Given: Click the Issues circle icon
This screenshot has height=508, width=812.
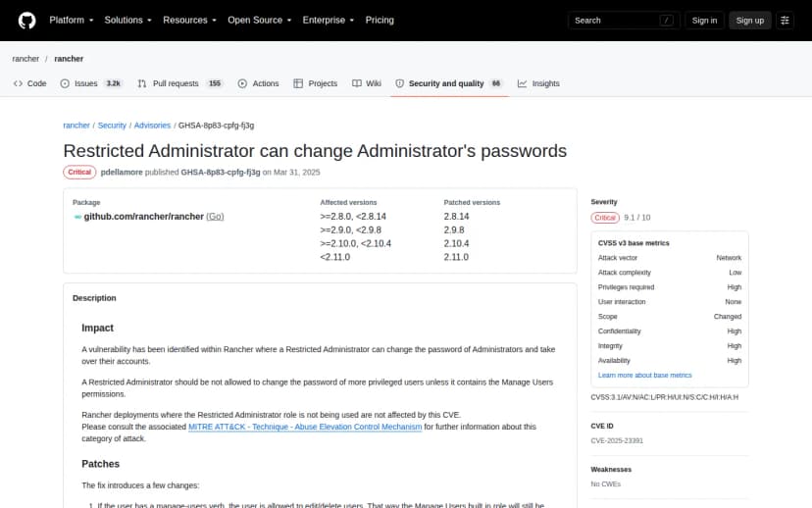Looking at the screenshot, I should (65, 83).
